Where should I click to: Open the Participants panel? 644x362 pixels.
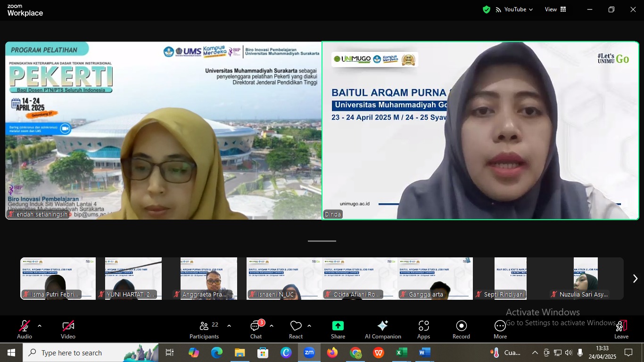tap(204, 329)
